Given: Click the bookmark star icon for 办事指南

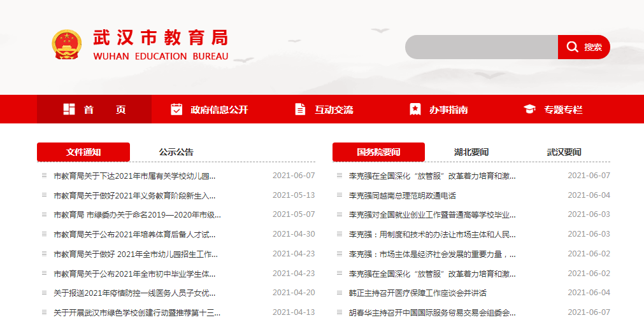Looking at the screenshot, I should [x=415, y=109].
